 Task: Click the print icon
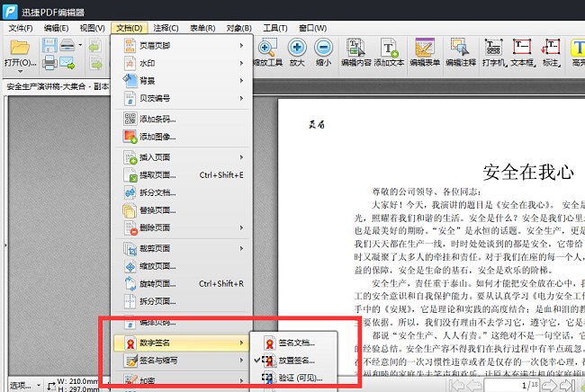[49, 62]
